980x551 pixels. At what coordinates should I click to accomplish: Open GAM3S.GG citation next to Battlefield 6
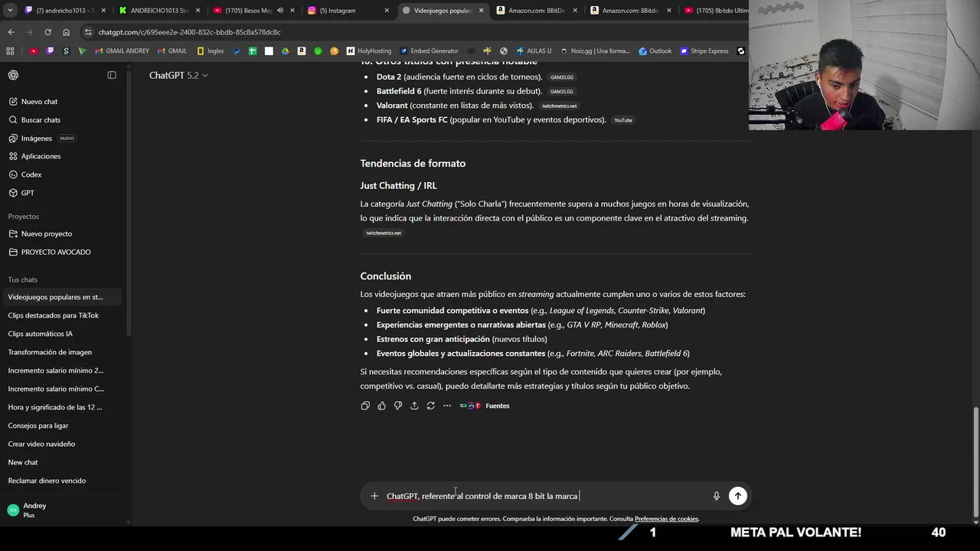point(562,92)
